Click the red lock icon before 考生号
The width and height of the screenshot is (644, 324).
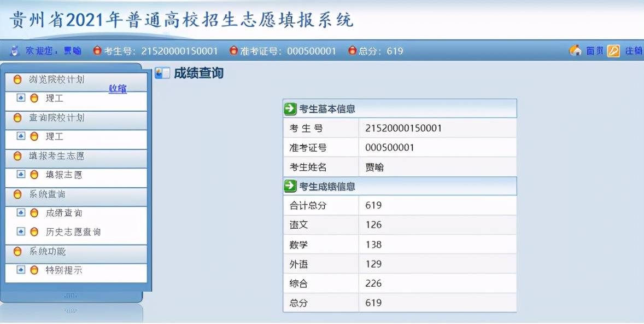pos(97,50)
